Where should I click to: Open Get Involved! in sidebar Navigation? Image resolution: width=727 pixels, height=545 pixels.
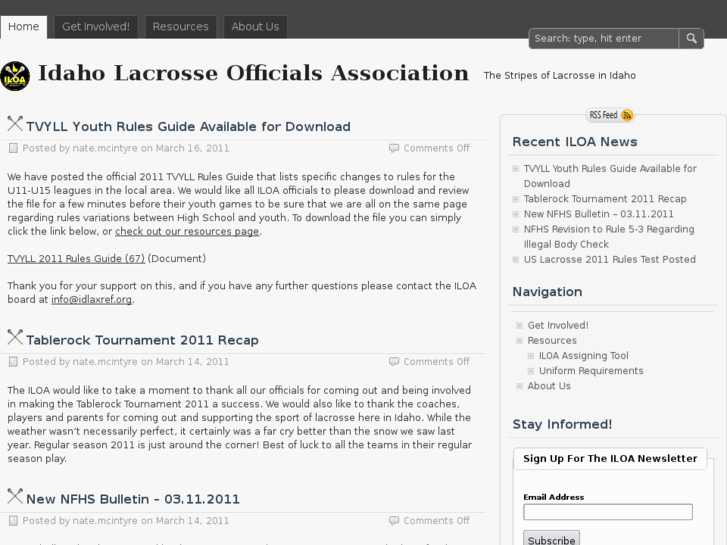pyautogui.click(x=558, y=326)
